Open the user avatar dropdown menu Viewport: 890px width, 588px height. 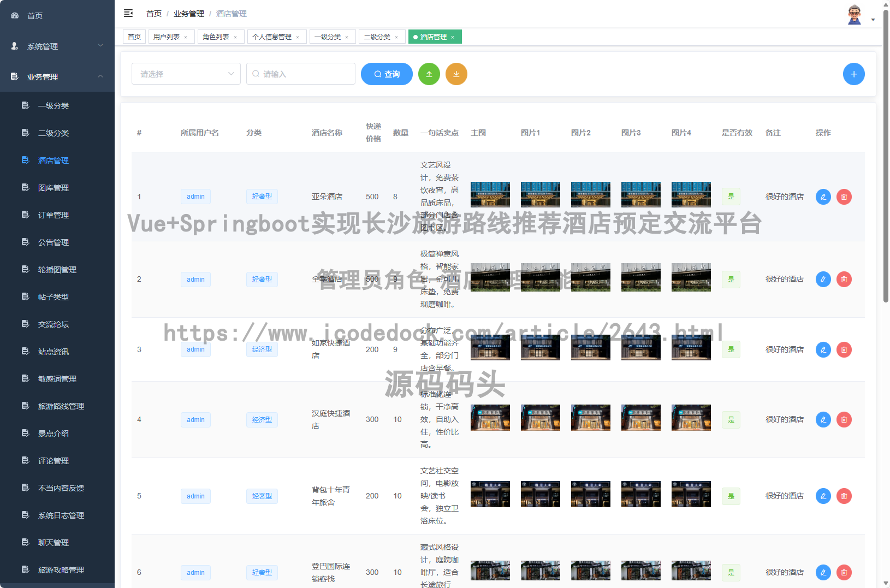860,15
